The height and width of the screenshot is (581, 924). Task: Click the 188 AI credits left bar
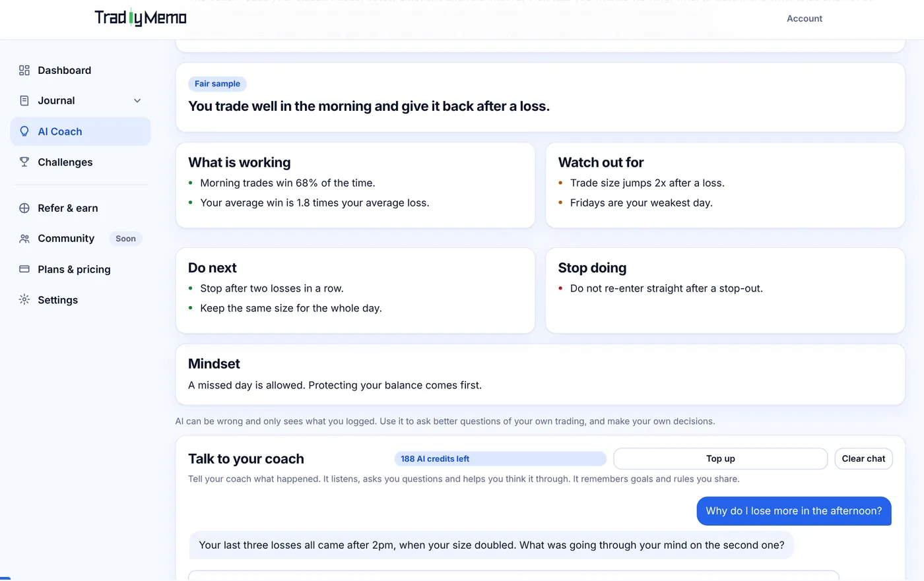tap(500, 458)
